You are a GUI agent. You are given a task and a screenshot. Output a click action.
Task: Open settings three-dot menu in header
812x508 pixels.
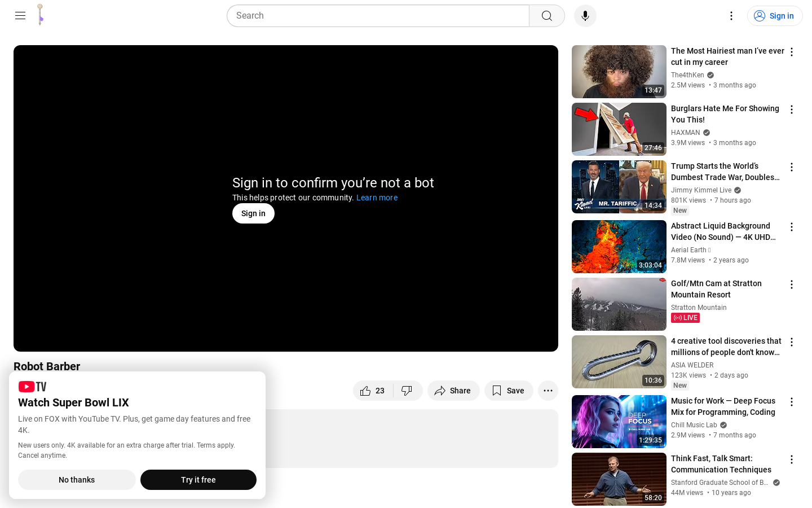pos(731,16)
